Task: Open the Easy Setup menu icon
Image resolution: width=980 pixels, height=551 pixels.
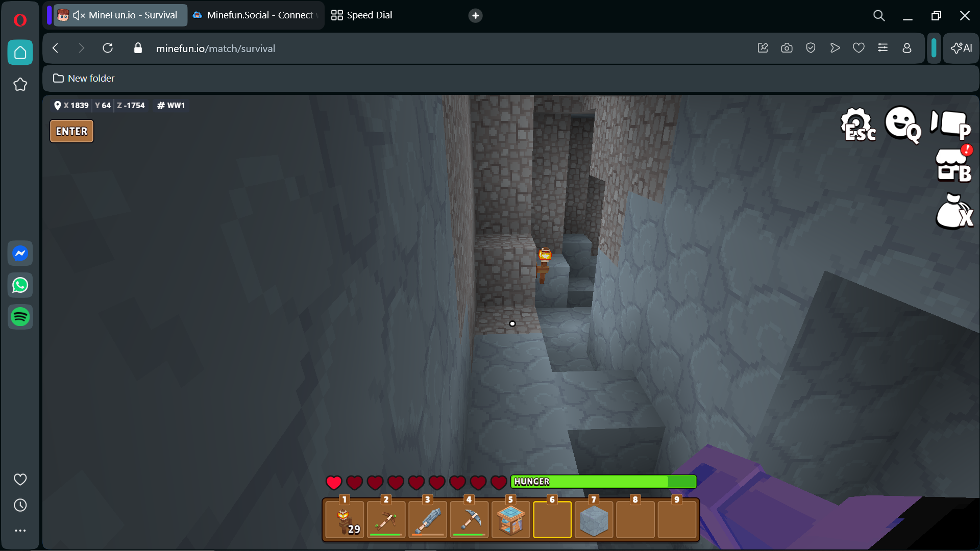Action: 883,48
